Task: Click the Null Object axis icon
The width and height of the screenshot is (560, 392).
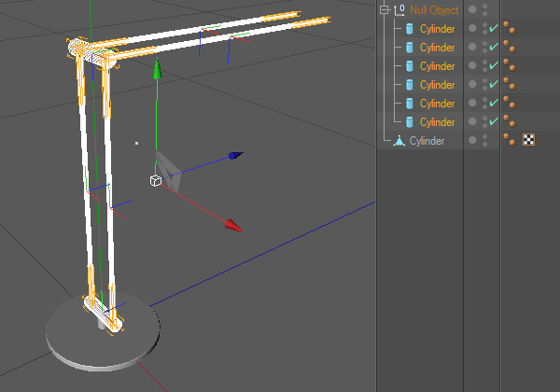Action: click(399, 10)
